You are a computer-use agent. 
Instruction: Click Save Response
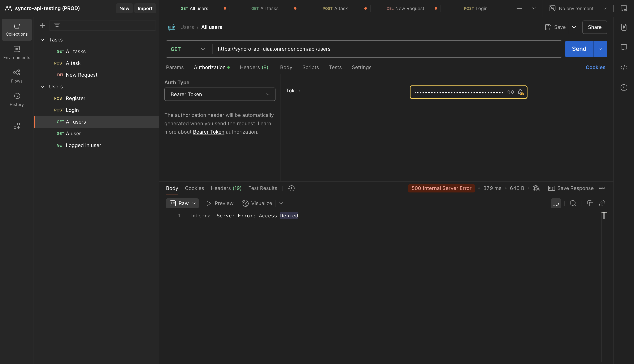click(x=571, y=188)
